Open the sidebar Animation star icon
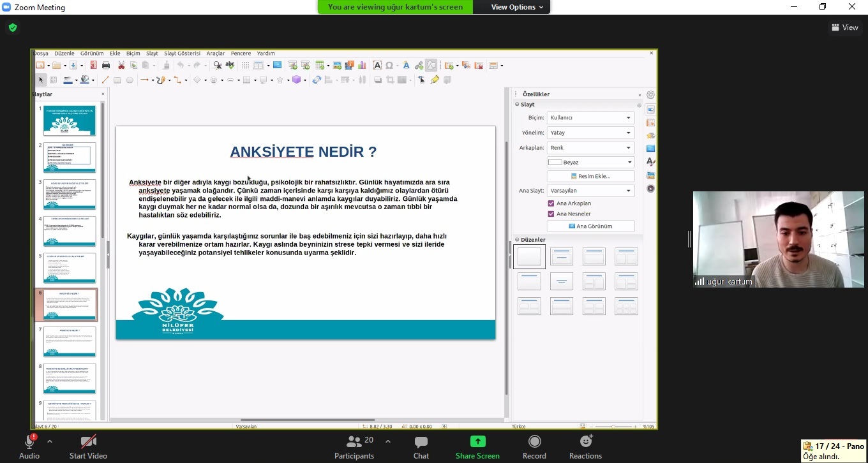The height and width of the screenshot is (463, 868). coord(650,135)
